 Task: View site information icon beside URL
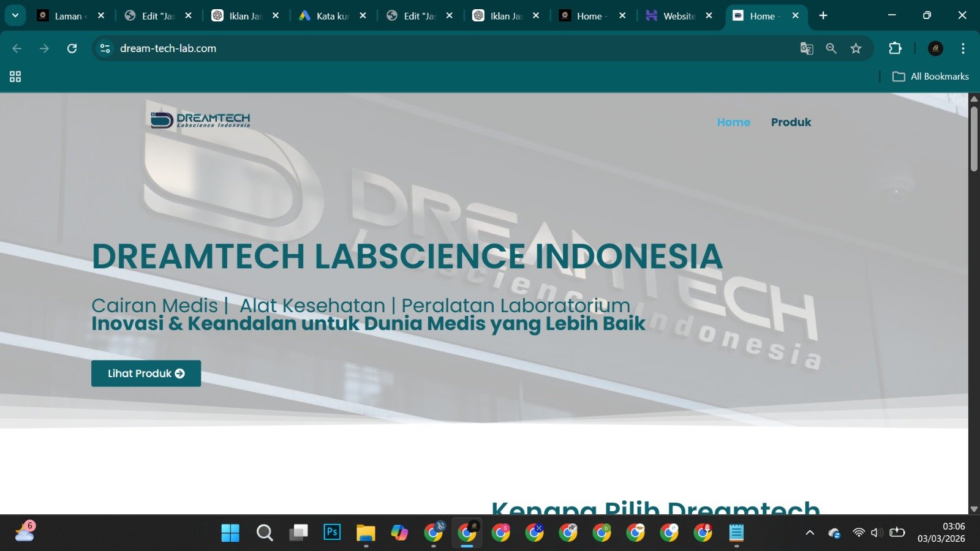pyautogui.click(x=105, y=48)
